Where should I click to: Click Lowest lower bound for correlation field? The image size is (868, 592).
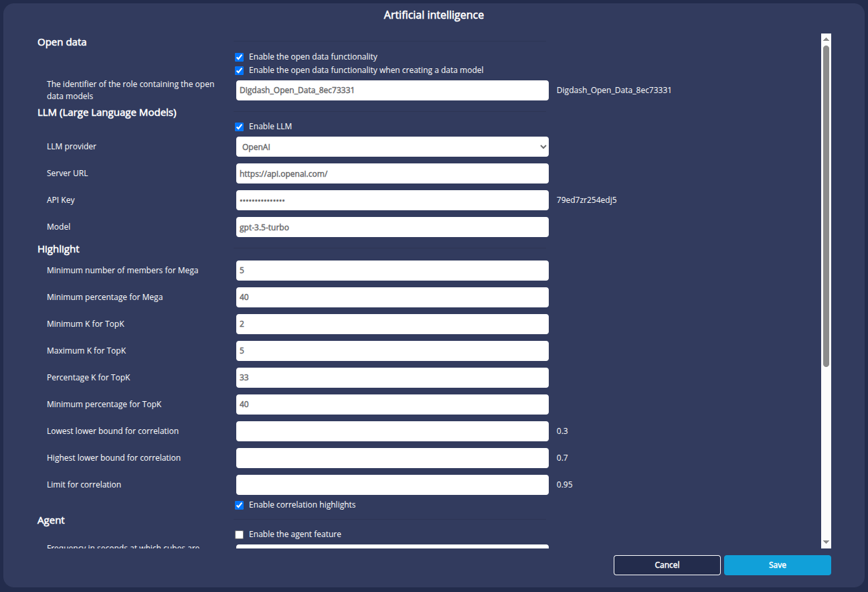[392, 431]
